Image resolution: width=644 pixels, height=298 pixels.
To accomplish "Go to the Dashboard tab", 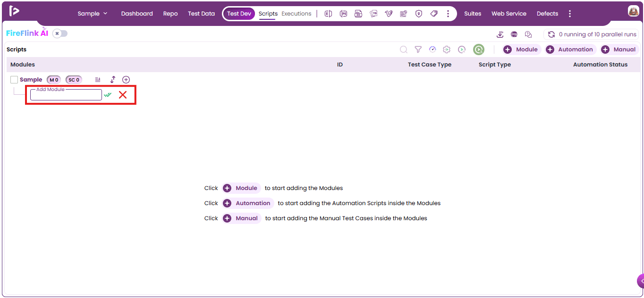I will tap(137, 14).
